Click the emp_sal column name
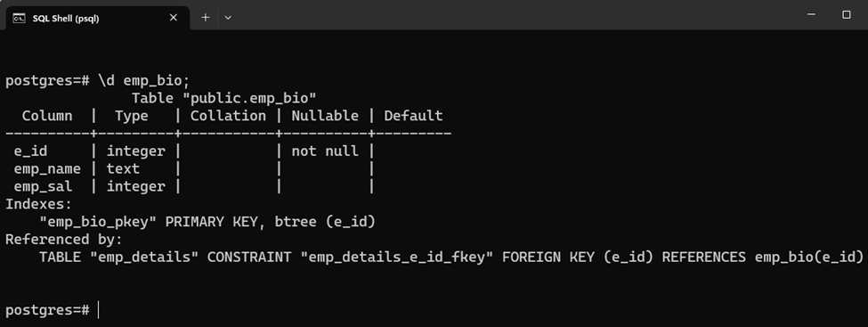The image size is (868, 327). point(44,187)
